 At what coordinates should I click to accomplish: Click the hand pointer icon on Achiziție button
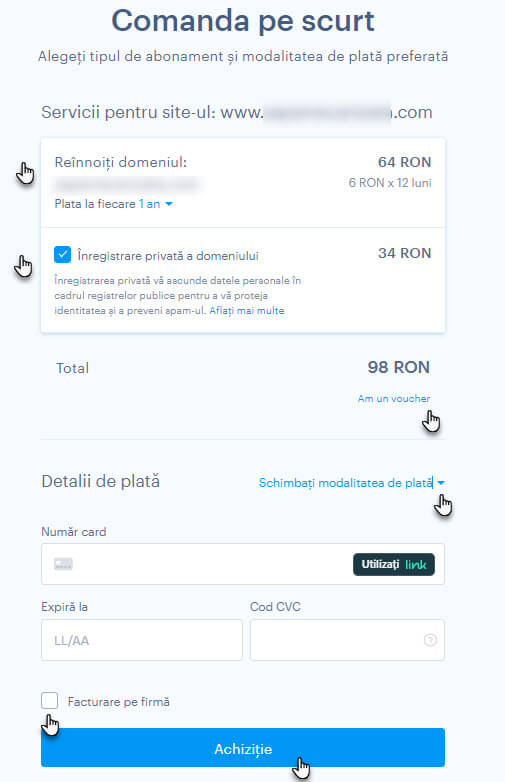point(301,768)
